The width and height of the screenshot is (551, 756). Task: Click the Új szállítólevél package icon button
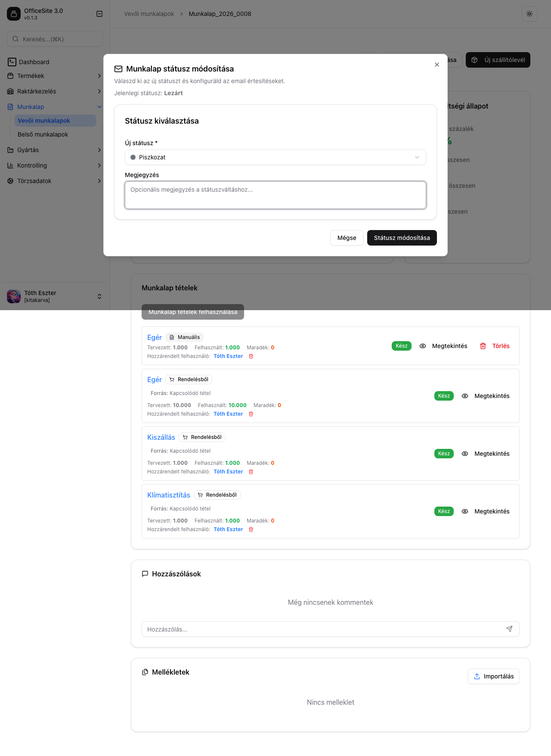pos(498,60)
